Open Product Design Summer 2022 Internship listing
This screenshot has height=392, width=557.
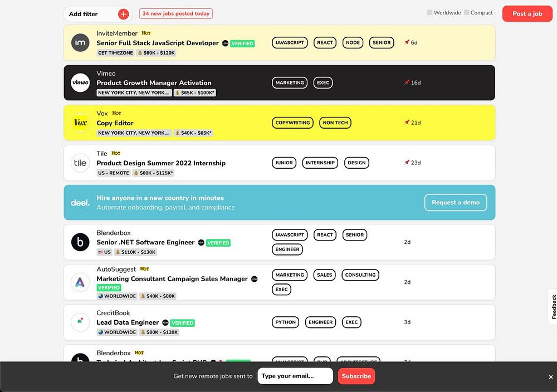tap(161, 163)
